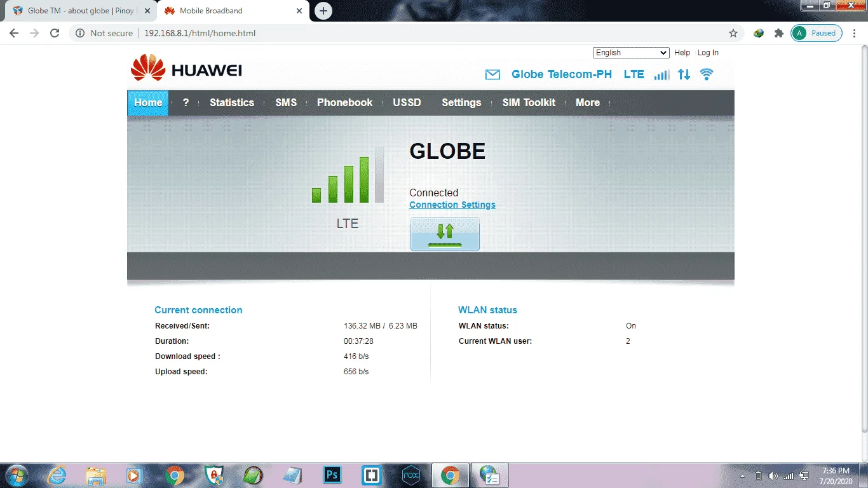868x488 pixels.
Task: Click the address bar URL field
Action: coord(407,33)
